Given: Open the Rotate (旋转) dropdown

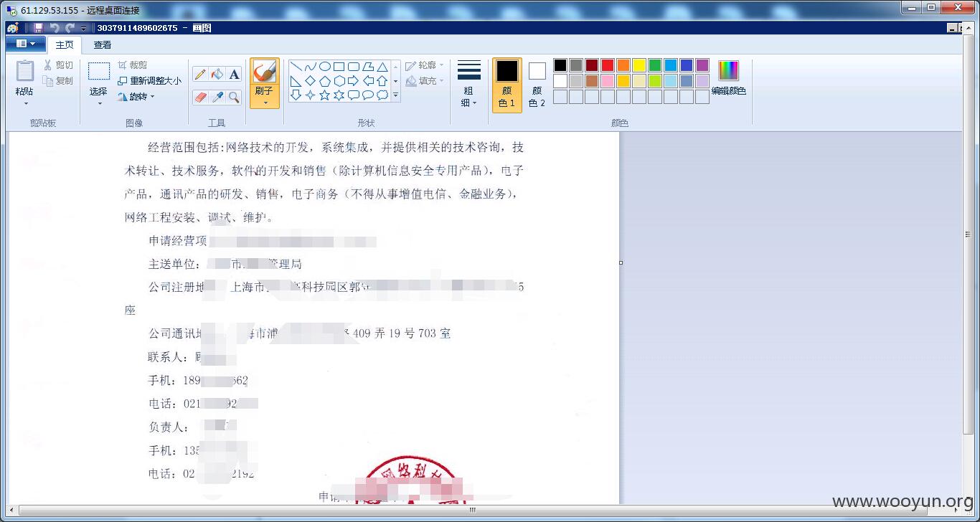Looking at the screenshot, I should click(x=136, y=97).
